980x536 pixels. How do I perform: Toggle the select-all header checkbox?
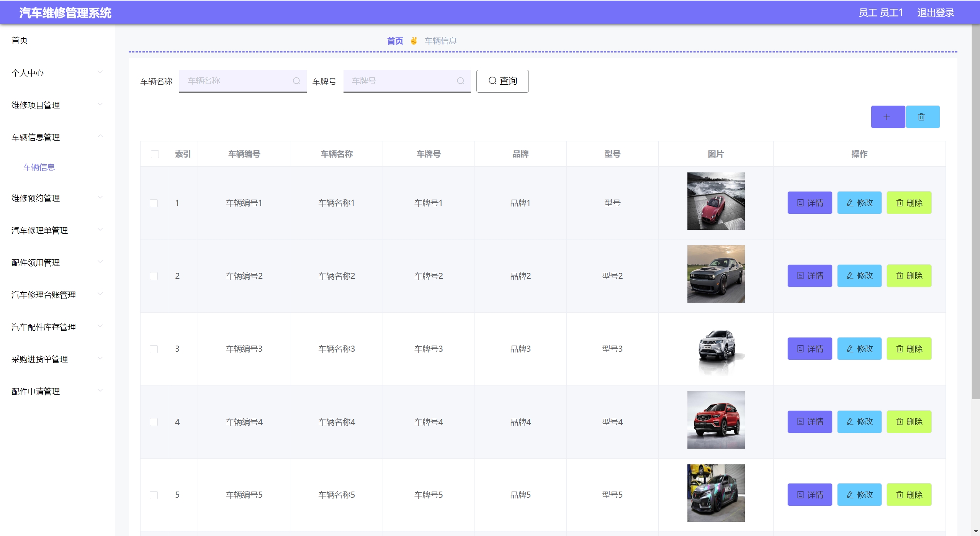pyautogui.click(x=155, y=154)
